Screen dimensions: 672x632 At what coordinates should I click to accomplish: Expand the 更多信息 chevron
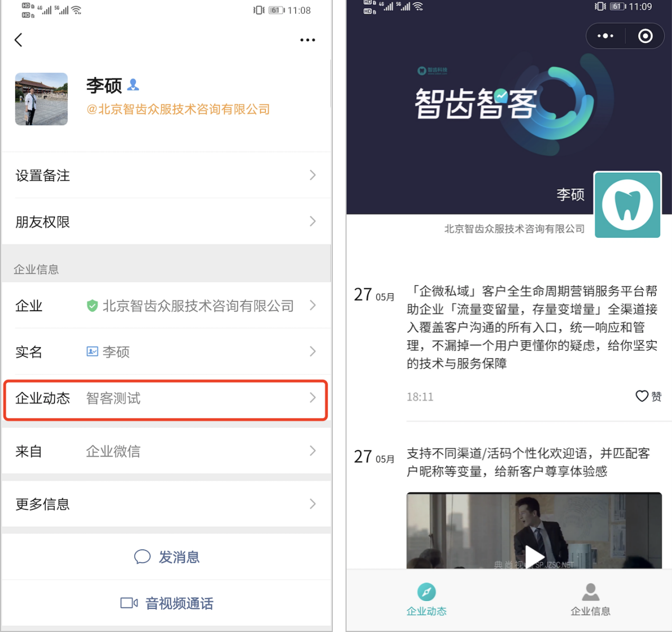pyautogui.click(x=313, y=504)
